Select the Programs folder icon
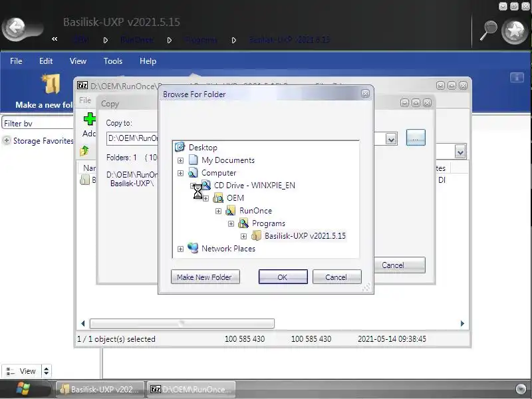 pos(243,223)
